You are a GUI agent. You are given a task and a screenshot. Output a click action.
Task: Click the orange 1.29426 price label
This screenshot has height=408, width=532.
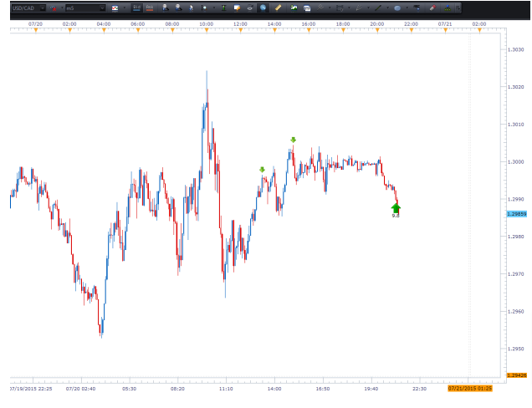(516, 375)
